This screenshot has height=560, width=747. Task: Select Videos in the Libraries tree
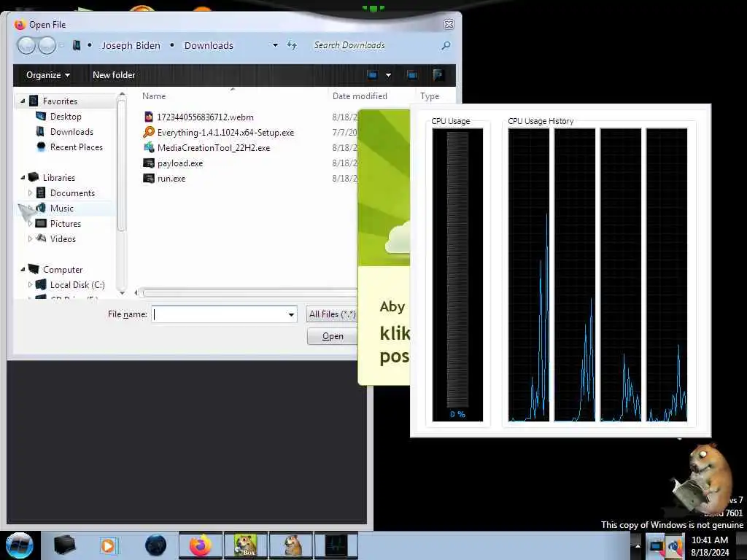pos(63,238)
